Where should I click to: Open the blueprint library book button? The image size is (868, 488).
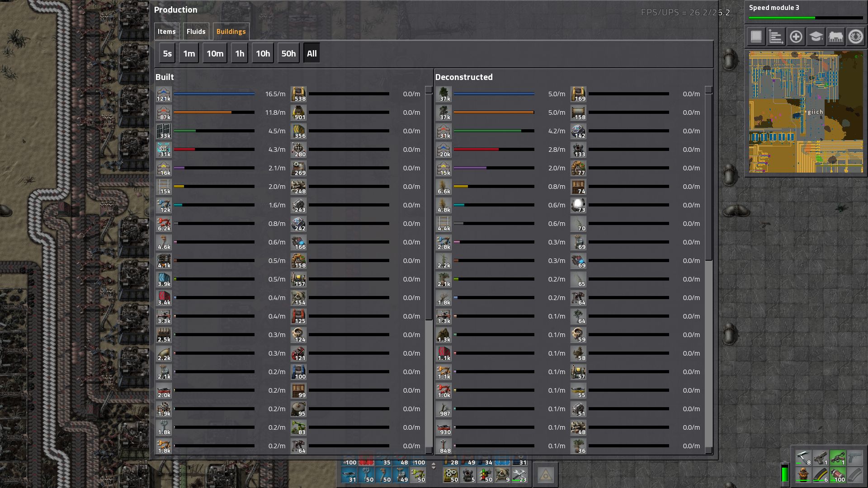pos(756,37)
